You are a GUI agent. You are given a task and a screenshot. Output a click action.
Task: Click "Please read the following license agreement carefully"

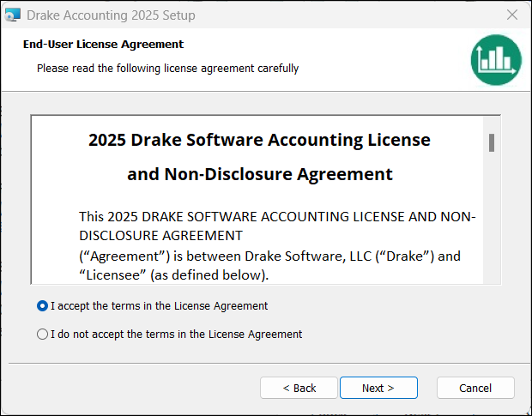(167, 68)
